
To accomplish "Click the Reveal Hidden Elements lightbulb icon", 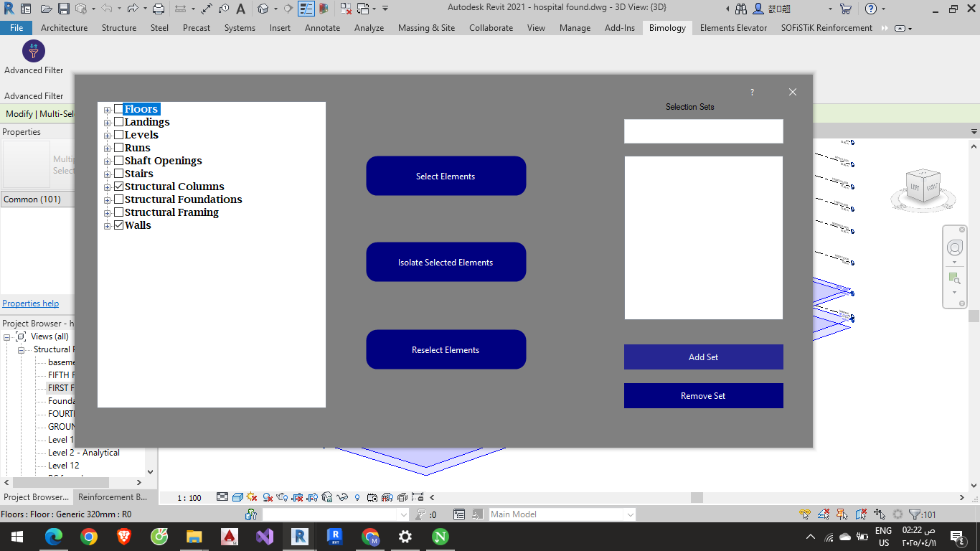I will click(357, 496).
